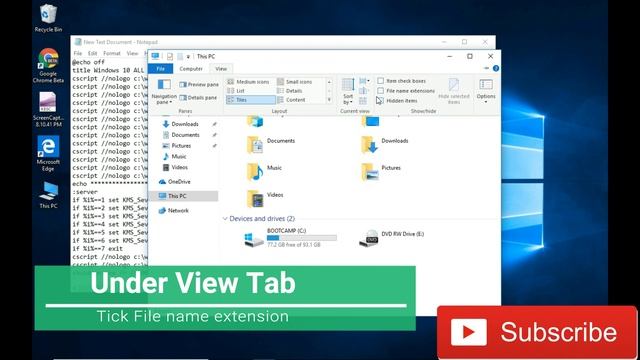Minimize the Explorer ribbon arrow
Screen dimensions: 640x360
coord(486,68)
